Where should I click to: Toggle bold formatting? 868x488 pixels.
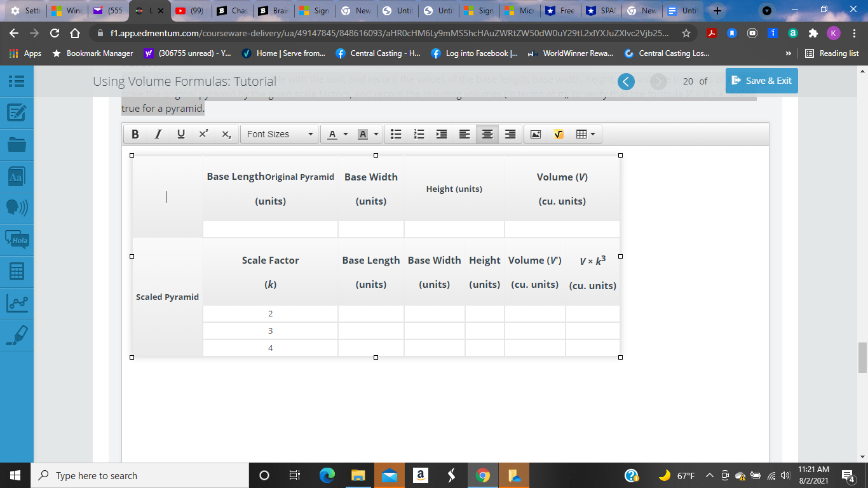tap(135, 134)
